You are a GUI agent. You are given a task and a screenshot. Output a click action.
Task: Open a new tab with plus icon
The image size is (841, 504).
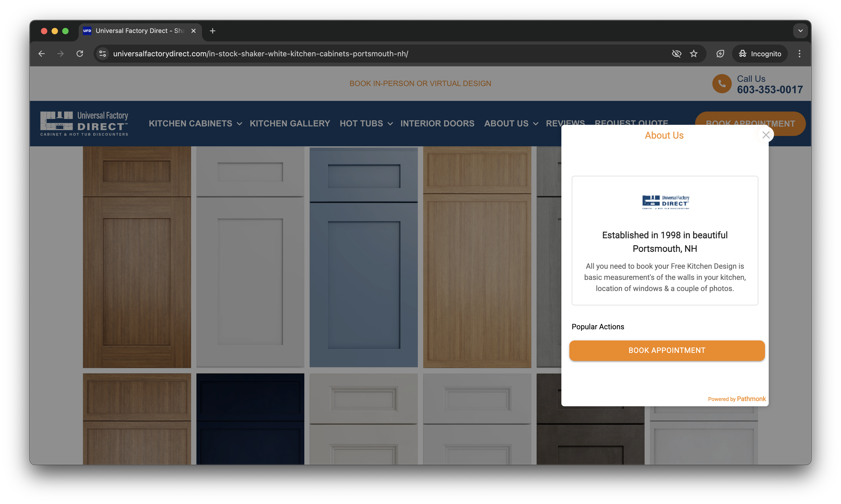[212, 31]
